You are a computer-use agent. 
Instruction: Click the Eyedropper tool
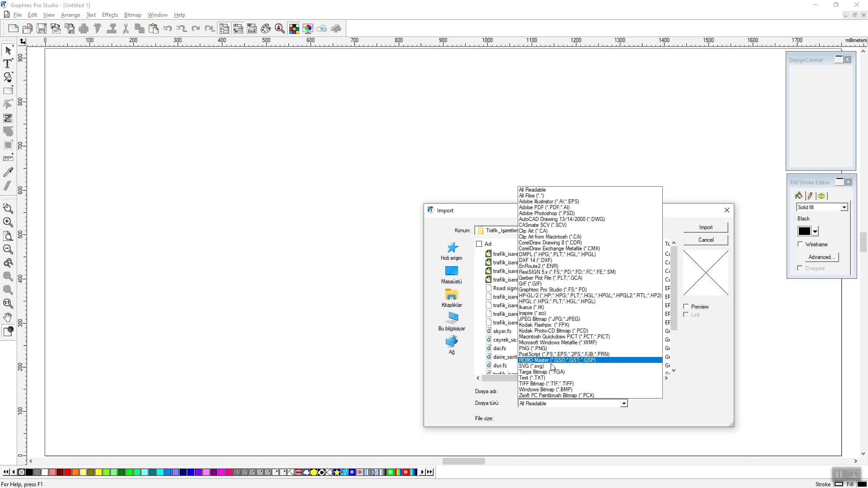(8, 172)
